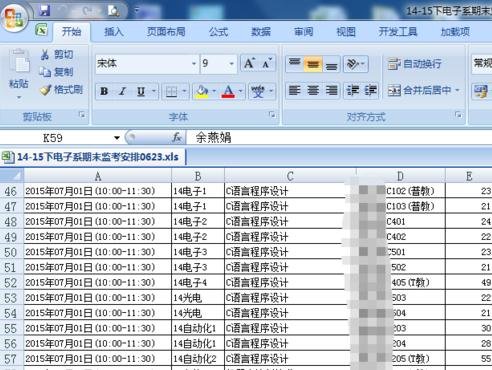492x370 pixels.
Task: Expand the underline style dropdown arrow
Action: tap(154, 91)
